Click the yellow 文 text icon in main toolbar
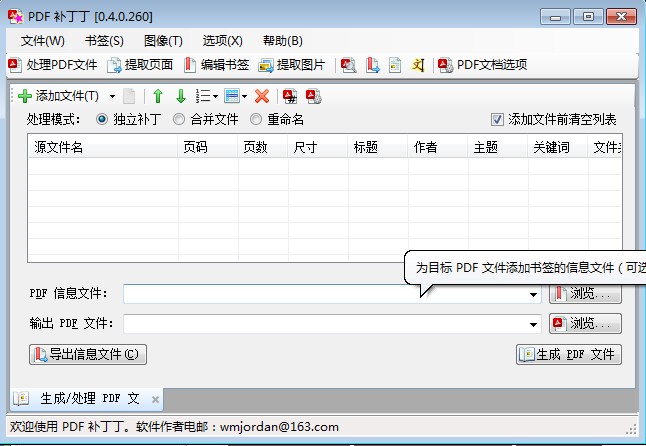Image resolution: width=646 pixels, height=446 pixels. pos(418,65)
